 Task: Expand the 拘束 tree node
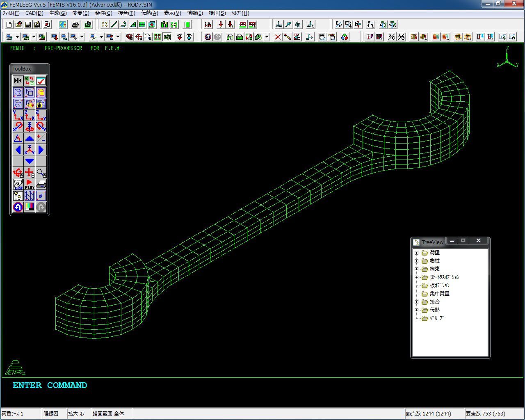[x=417, y=269]
